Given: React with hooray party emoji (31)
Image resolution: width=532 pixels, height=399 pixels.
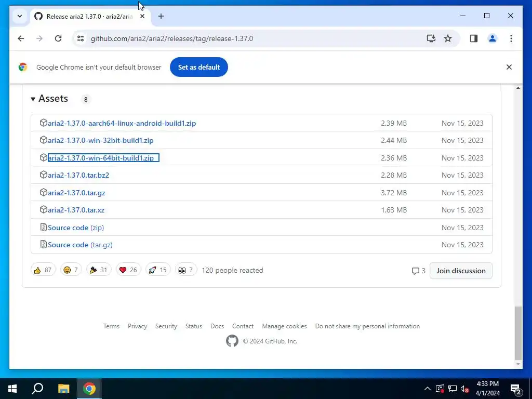Looking at the screenshot, I should tap(99, 270).
